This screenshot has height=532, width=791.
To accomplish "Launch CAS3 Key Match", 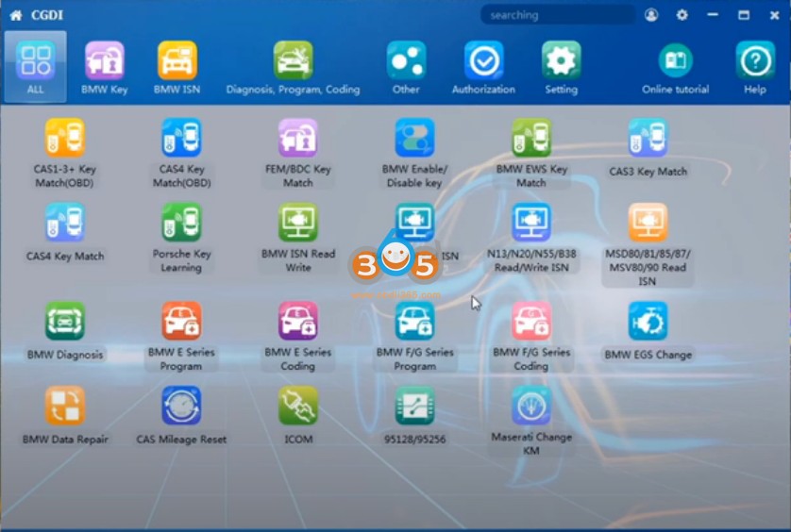I will (648, 148).
